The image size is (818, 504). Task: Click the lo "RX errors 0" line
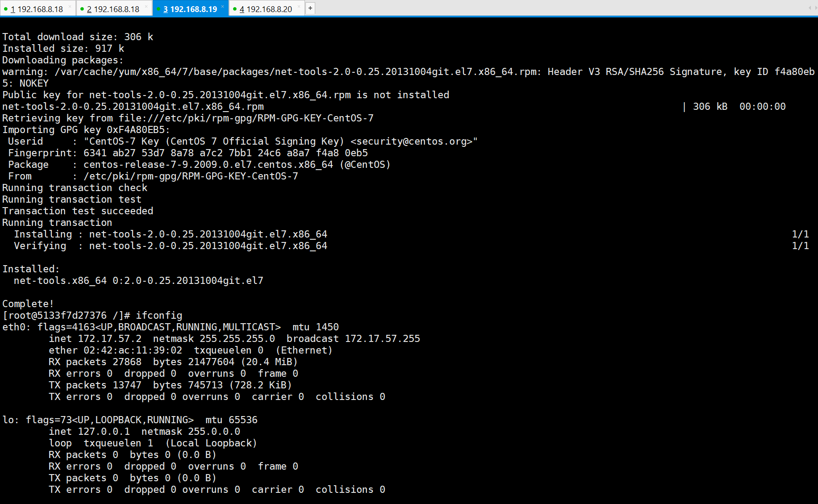pyautogui.click(x=173, y=467)
